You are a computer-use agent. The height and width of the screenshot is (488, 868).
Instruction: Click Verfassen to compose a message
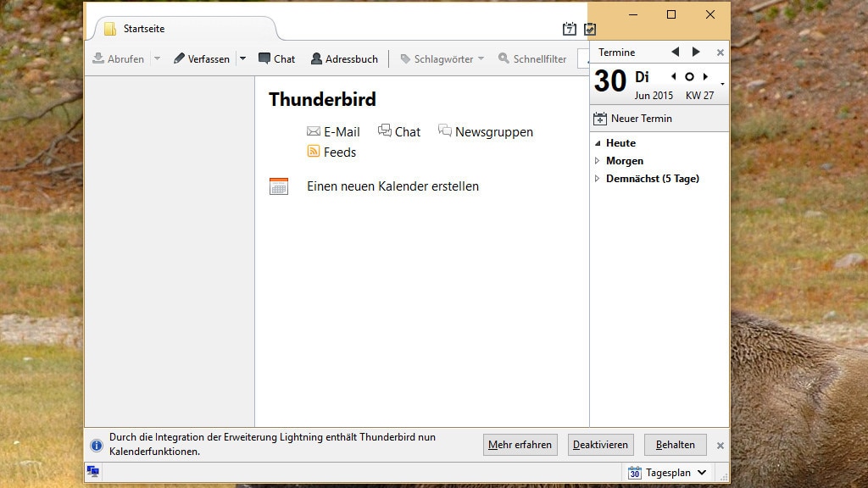click(x=202, y=58)
